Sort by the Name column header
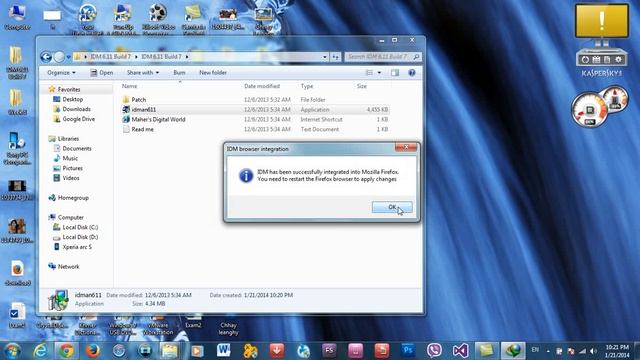The image size is (640, 360). [129, 86]
